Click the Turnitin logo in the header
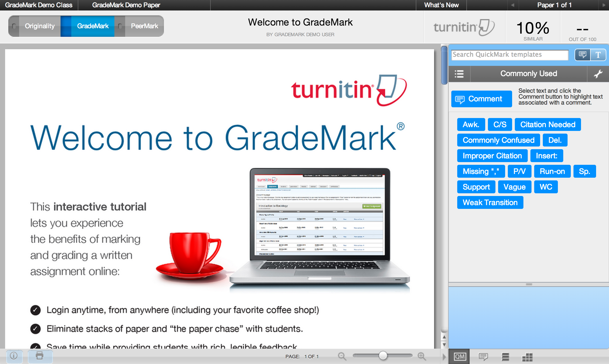This screenshot has height=364, width=609. (464, 27)
